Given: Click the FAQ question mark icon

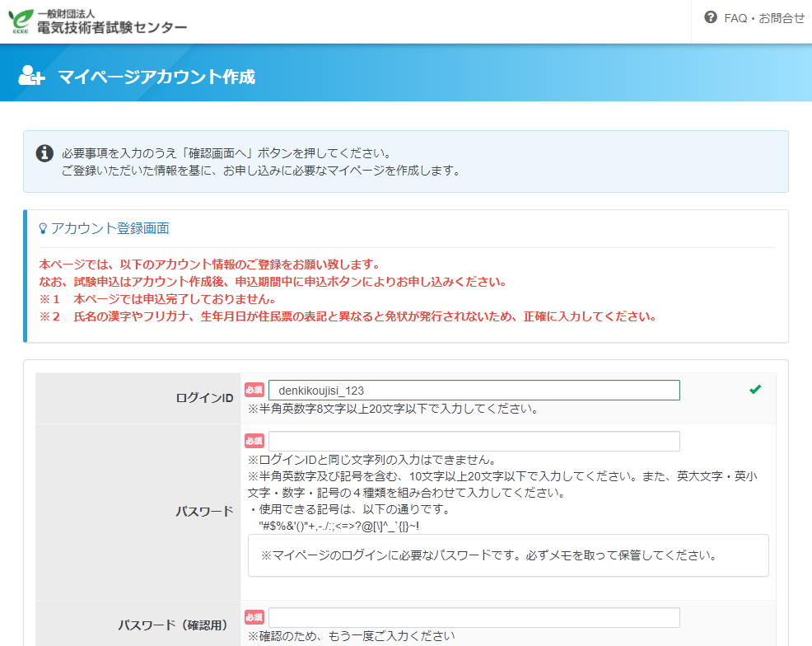Looking at the screenshot, I should [711, 17].
